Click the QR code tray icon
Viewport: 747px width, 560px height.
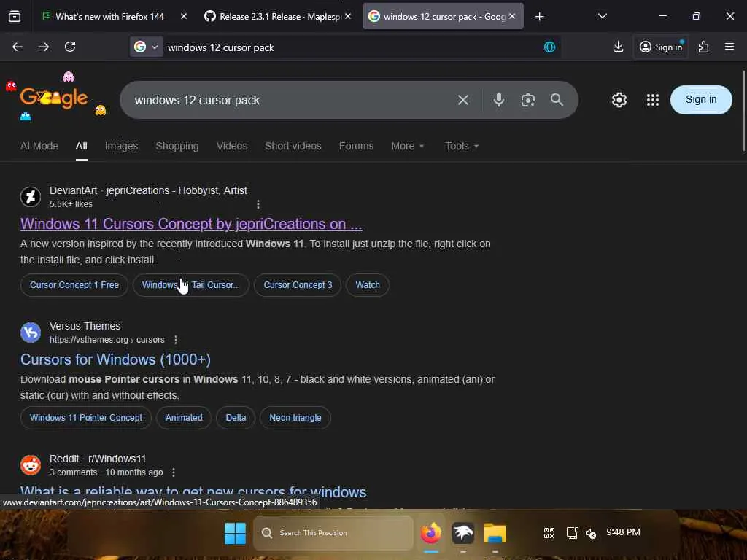pyautogui.click(x=549, y=533)
